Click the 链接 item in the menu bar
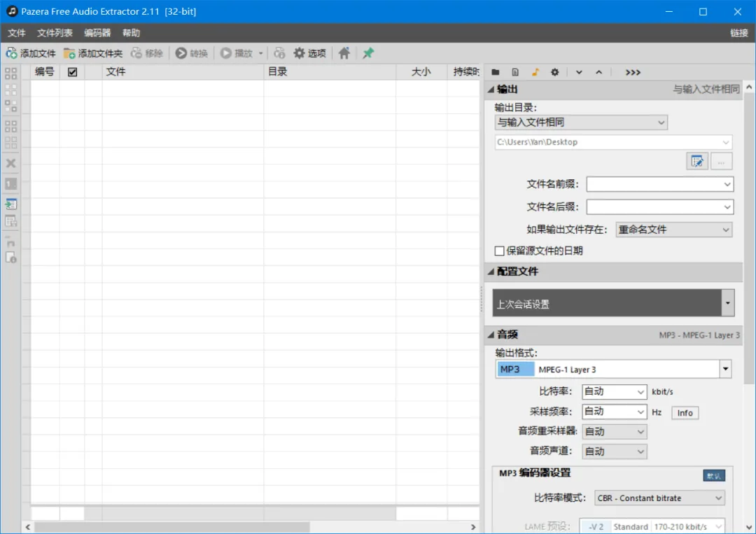 point(739,33)
